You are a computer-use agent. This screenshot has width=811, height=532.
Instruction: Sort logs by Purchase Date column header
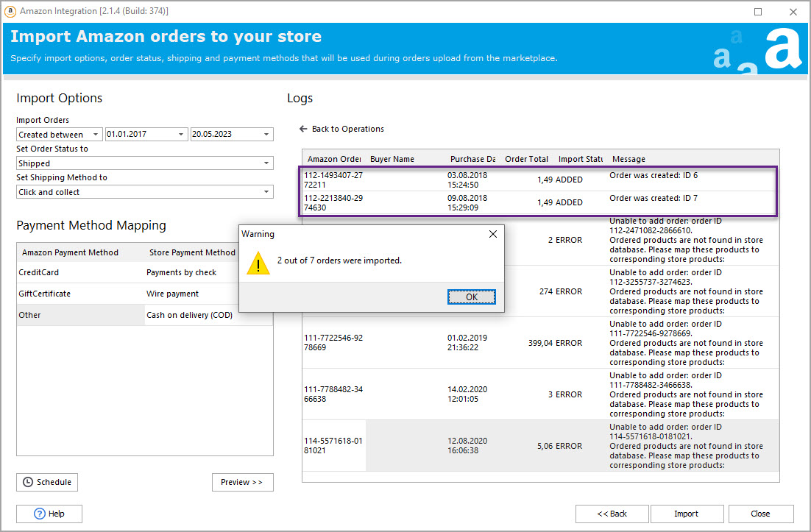pos(472,159)
